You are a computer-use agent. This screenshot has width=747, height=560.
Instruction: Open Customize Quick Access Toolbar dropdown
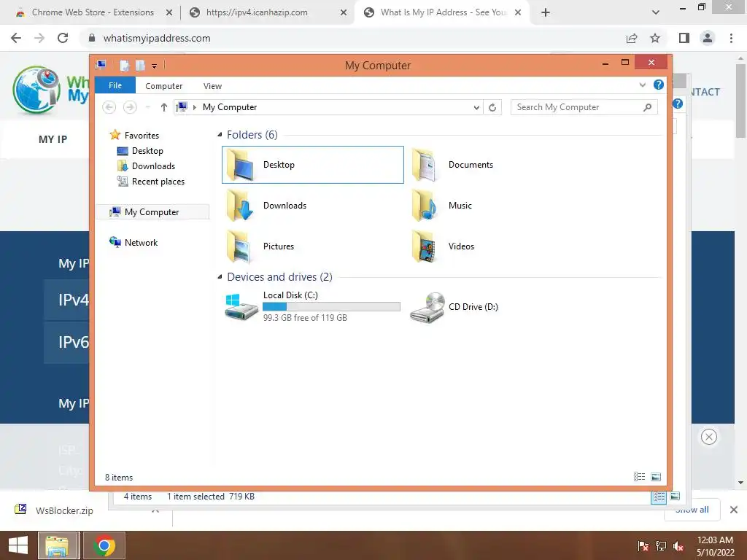[155, 66]
